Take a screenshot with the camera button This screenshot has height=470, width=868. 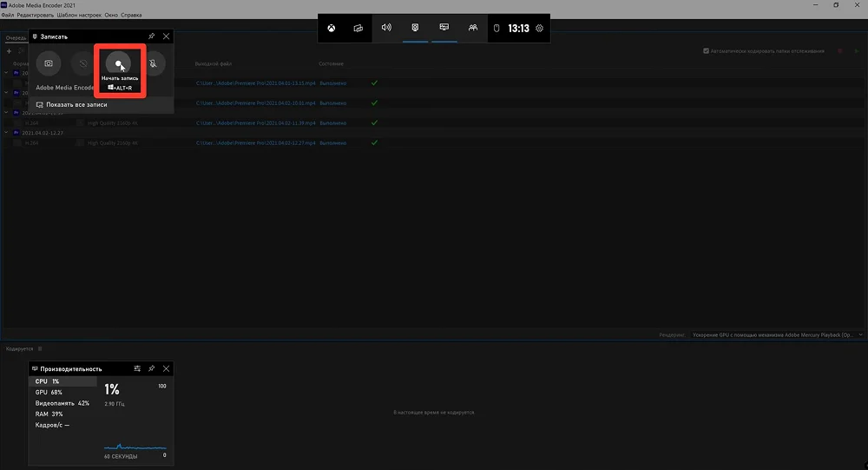coord(49,63)
